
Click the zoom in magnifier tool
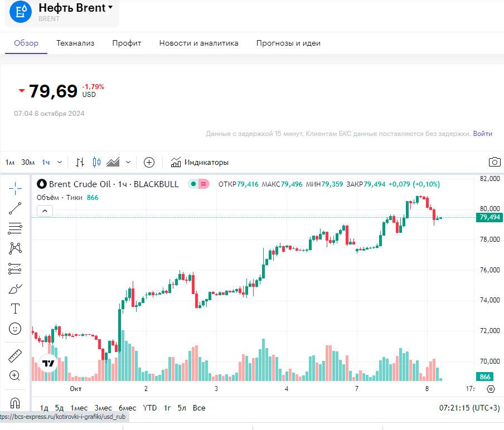(15, 375)
